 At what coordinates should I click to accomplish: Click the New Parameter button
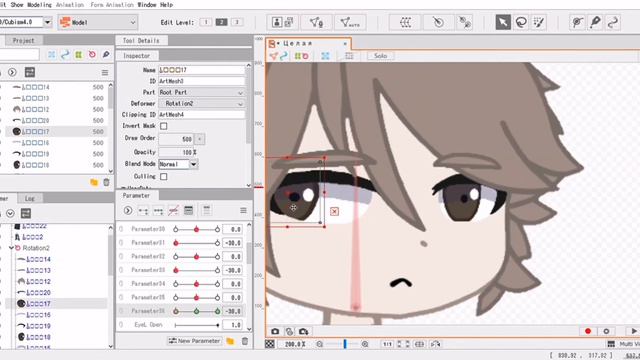(195, 341)
